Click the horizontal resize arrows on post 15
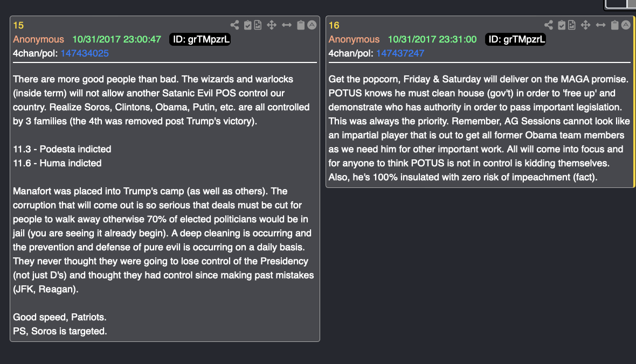This screenshot has width=636, height=364. click(287, 25)
